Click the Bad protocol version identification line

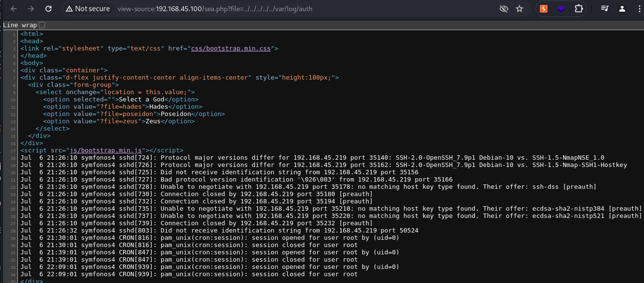pos(236,180)
